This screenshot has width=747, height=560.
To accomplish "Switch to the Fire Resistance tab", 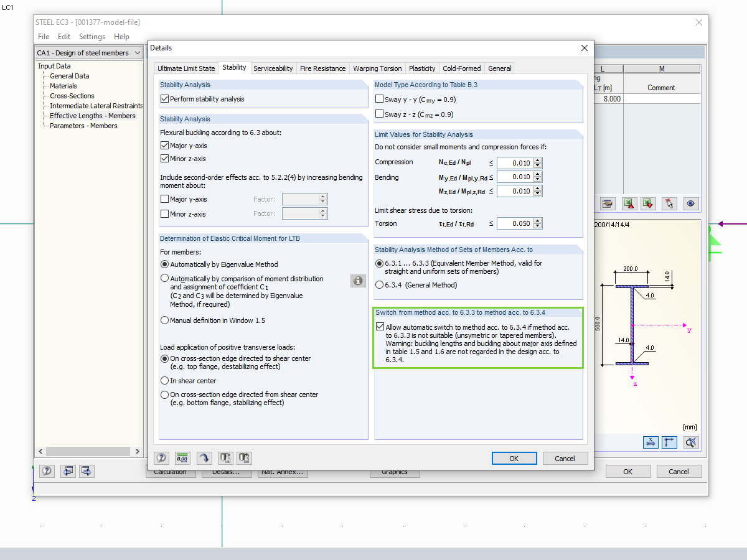I will pyautogui.click(x=322, y=68).
